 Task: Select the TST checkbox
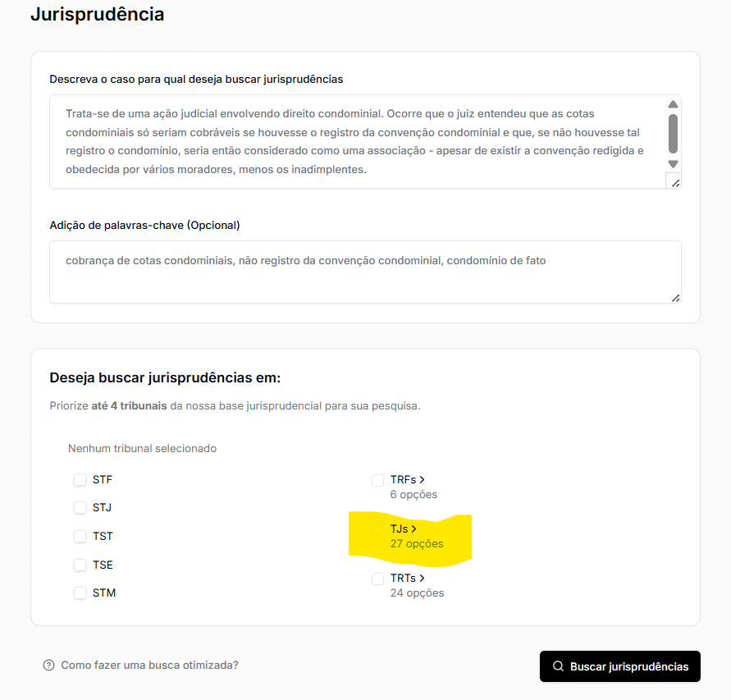click(80, 537)
